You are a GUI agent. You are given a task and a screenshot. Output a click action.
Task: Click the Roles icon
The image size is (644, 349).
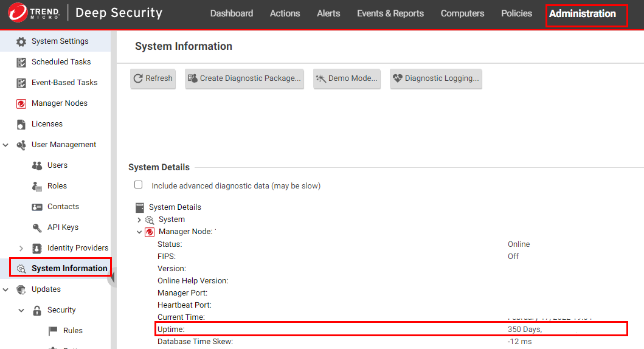[37, 187]
